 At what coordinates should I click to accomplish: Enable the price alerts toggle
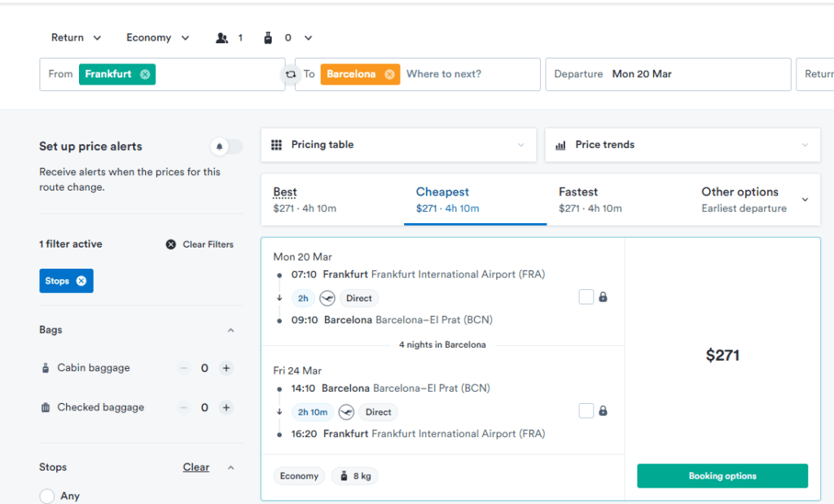click(x=226, y=145)
